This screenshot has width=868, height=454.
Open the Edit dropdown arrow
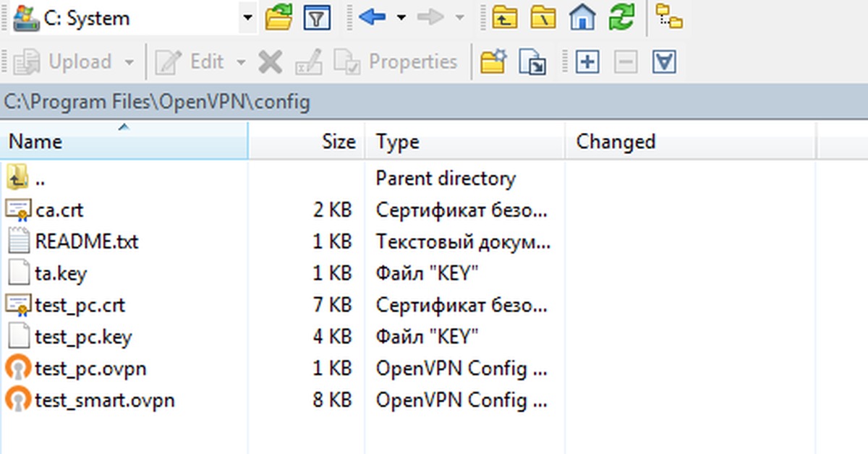pos(240,62)
